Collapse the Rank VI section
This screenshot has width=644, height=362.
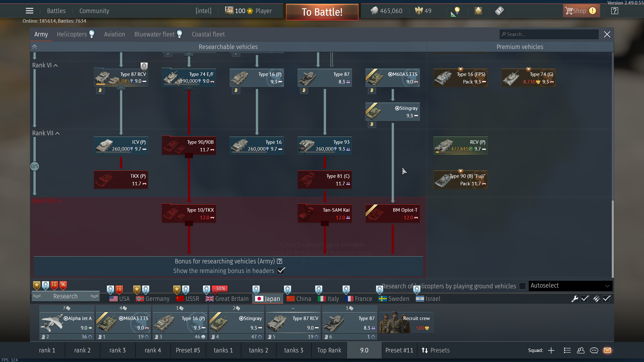(x=56, y=65)
